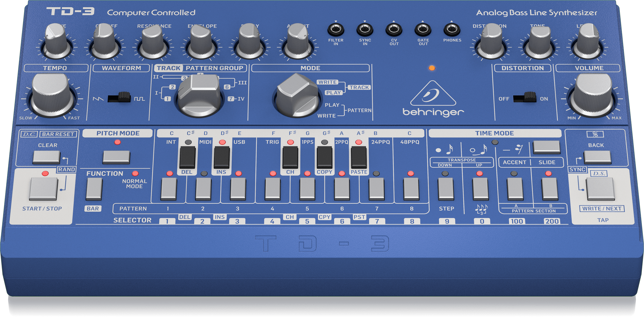Tap the black F# key labeled CH
The image size is (644, 317).
[290, 157]
